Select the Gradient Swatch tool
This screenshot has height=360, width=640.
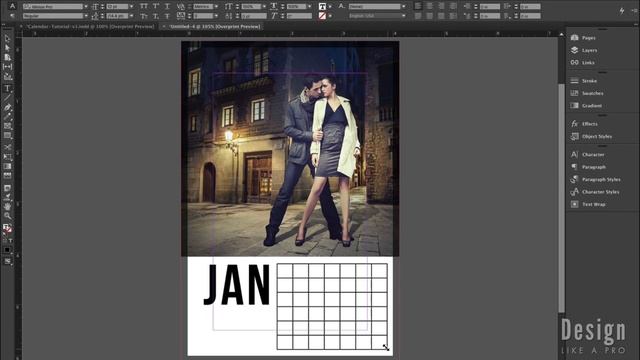pyautogui.click(x=7, y=166)
